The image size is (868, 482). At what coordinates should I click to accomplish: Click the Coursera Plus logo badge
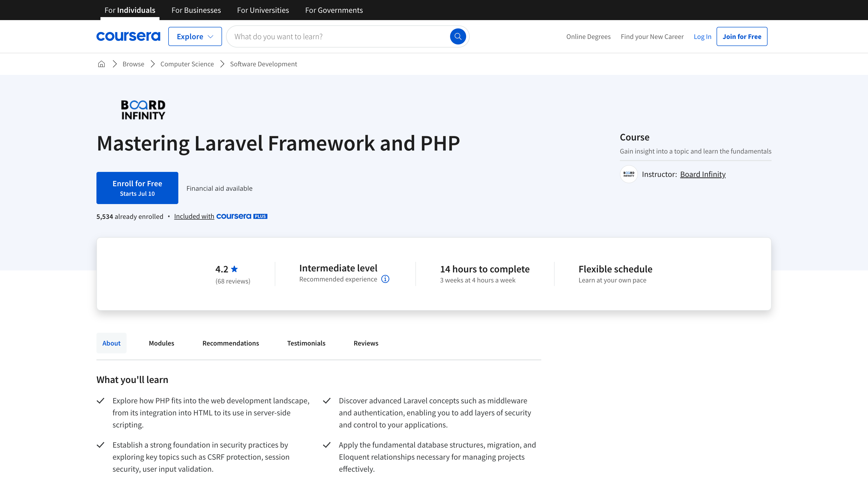(242, 216)
